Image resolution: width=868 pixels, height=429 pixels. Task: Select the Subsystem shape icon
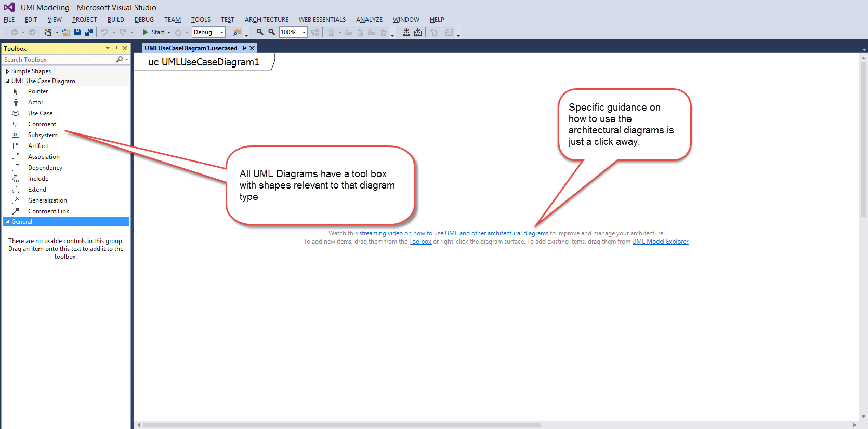pyautogui.click(x=16, y=135)
